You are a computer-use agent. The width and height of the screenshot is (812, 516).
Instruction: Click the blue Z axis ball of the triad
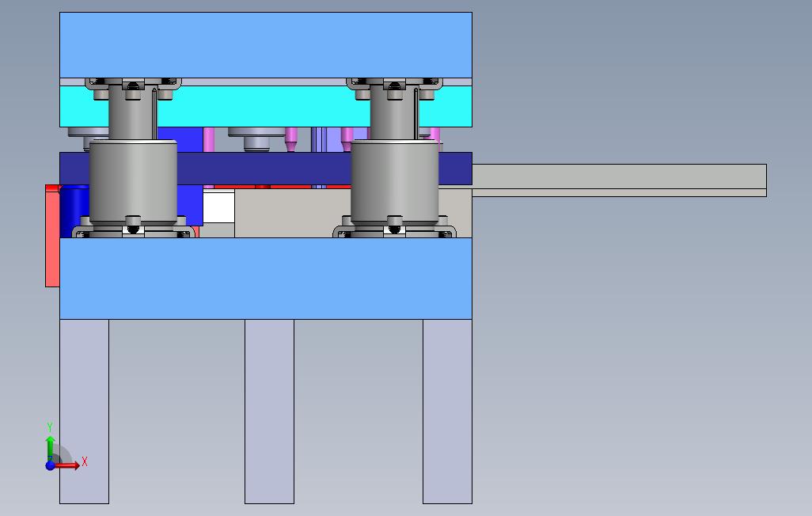click(50, 465)
